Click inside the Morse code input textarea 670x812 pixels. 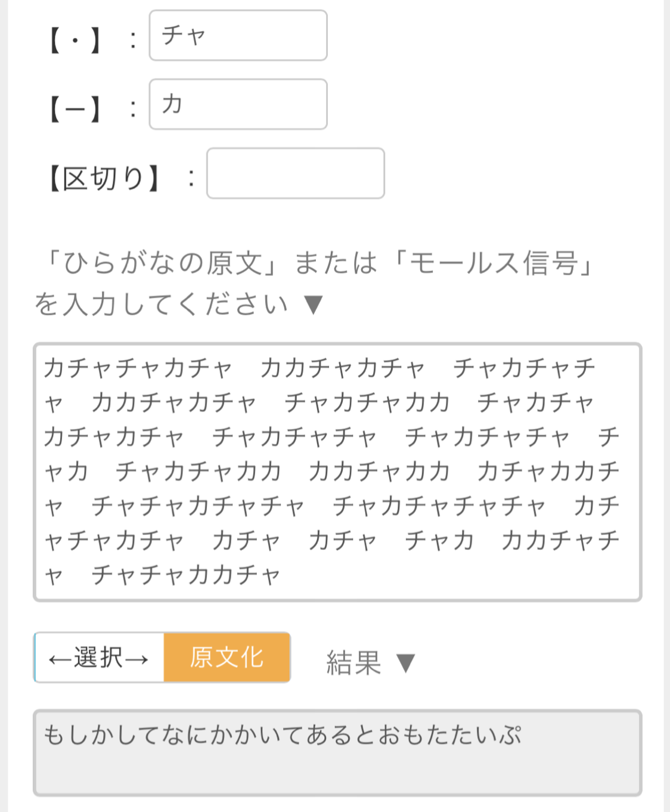337,472
